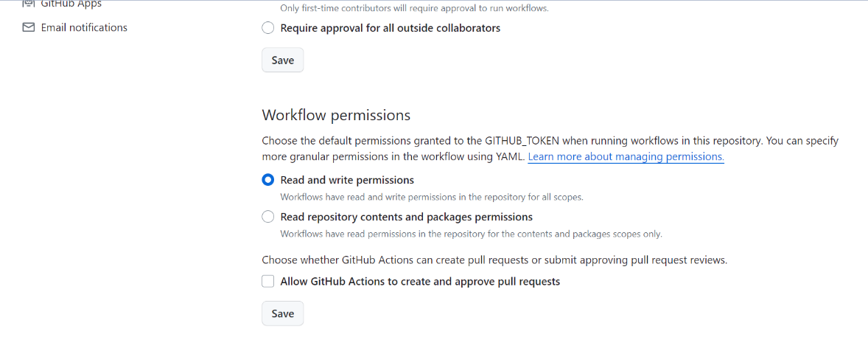This screenshot has width=868, height=351.
Task: Click the 'contents and packages scopes only' description
Action: (471, 234)
